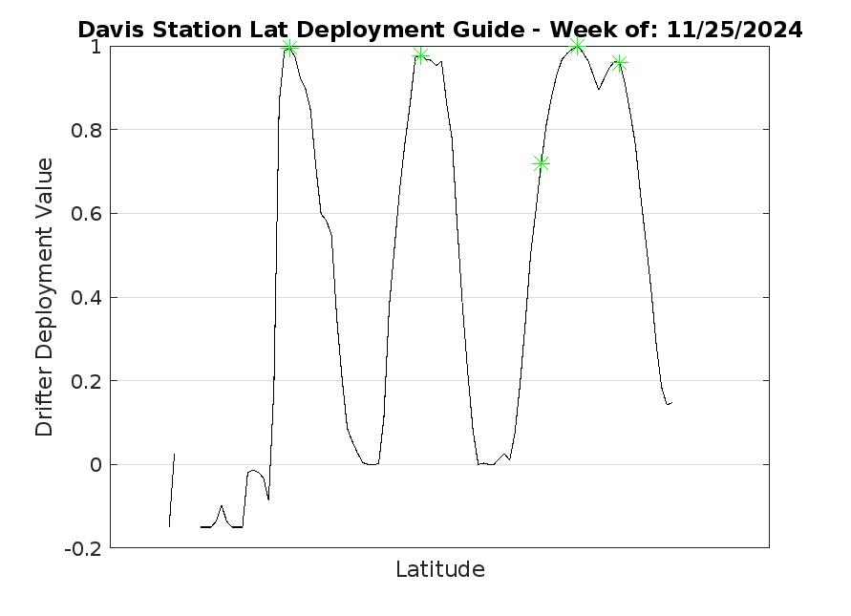Click the green star marker near value 0.72
Viewport: 851px width, 616px height.
pos(542,163)
